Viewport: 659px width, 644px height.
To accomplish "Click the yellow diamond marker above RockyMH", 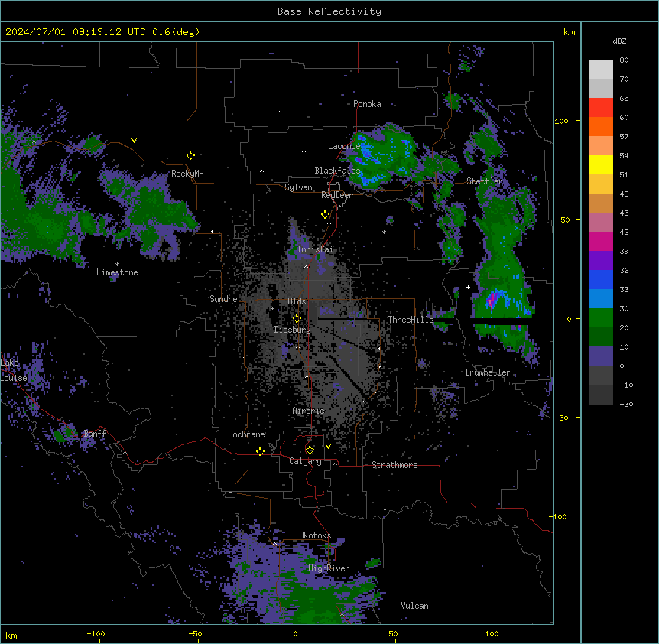I will pos(191,156).
